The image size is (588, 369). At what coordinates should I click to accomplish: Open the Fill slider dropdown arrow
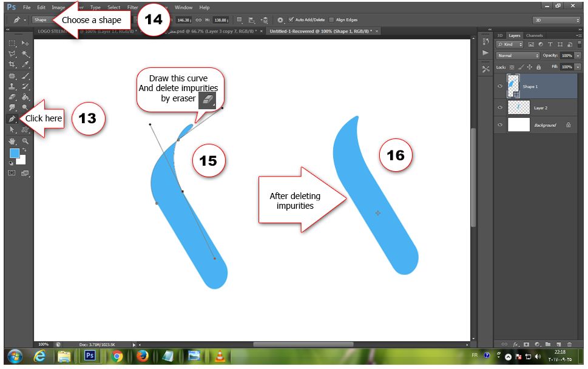[x=578, y=67]
